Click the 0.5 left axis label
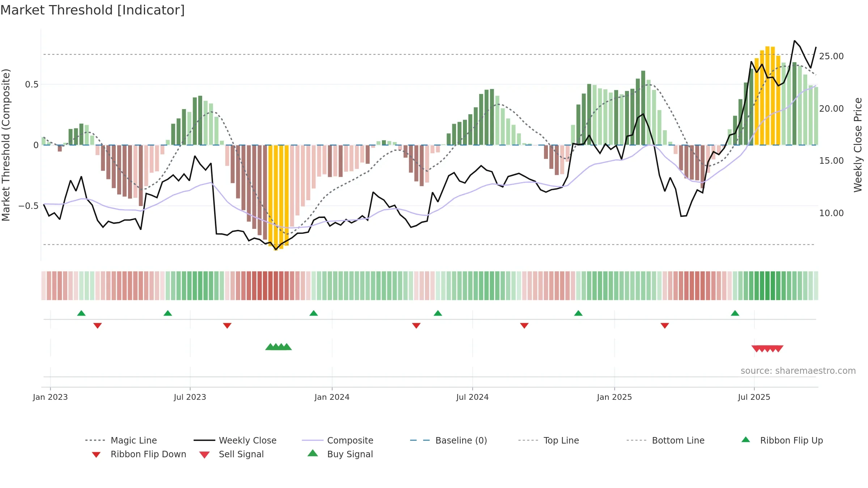The height and width of the screenshot is (488, 868). tap(31, 85)
